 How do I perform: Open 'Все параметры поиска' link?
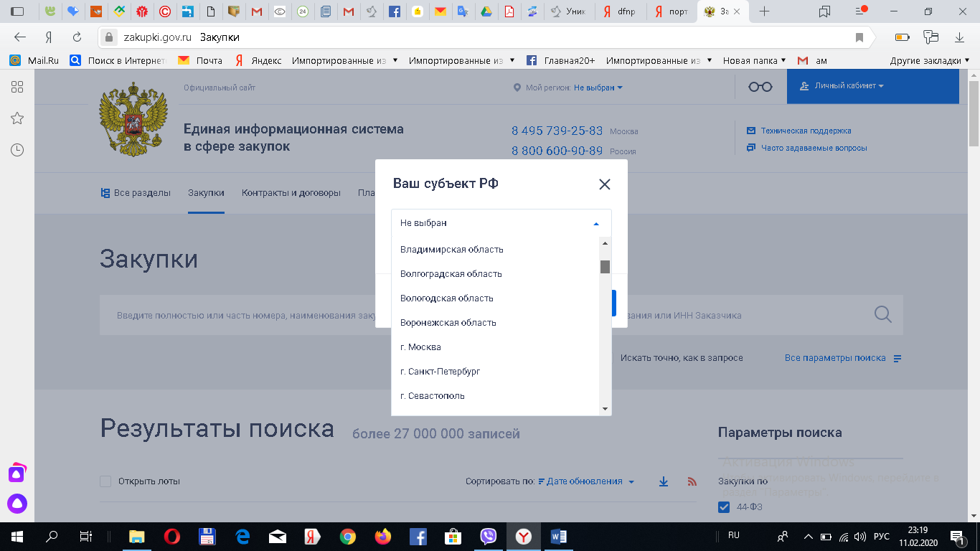835,358
